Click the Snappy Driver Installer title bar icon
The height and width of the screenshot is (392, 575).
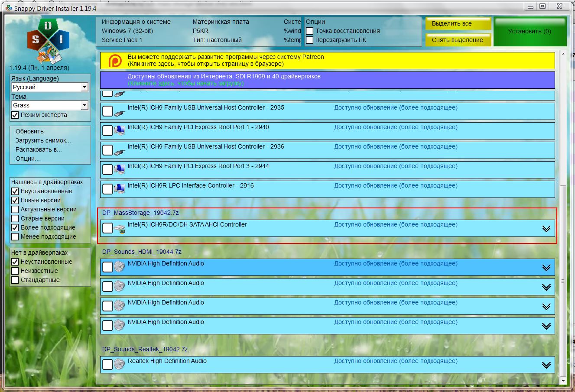8,8
